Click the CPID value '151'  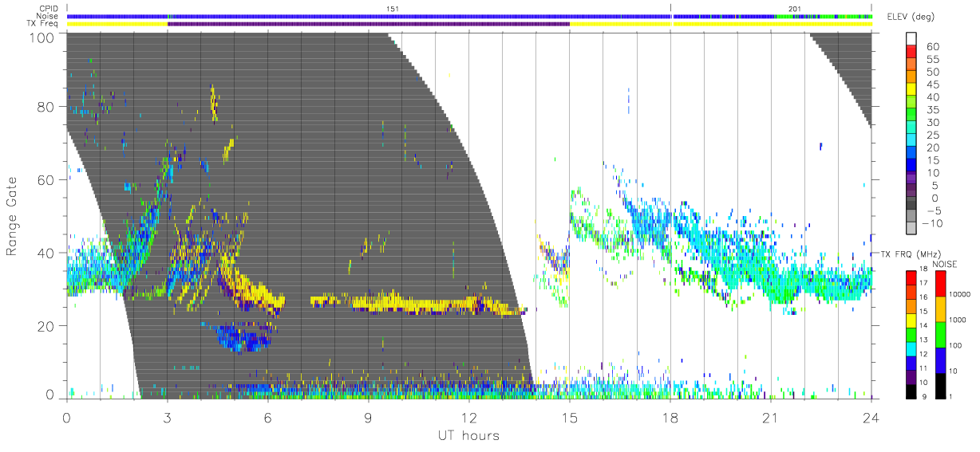392,9
